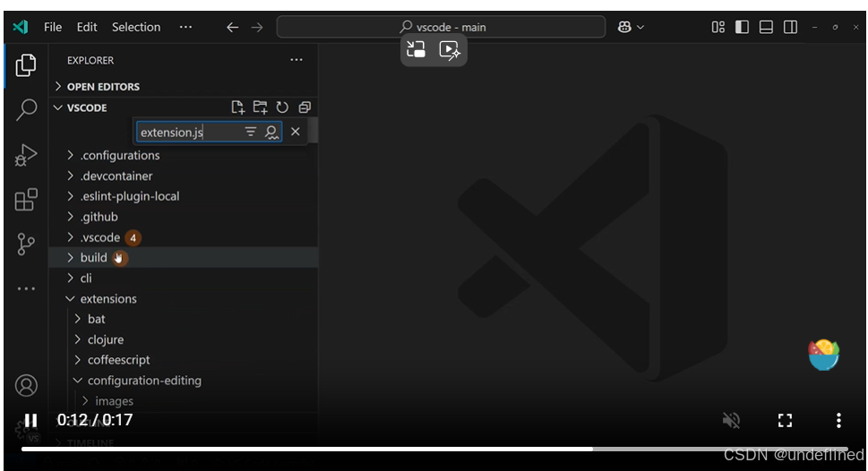
Task: Open the Search view in activity bar
Action: point(26,109)
